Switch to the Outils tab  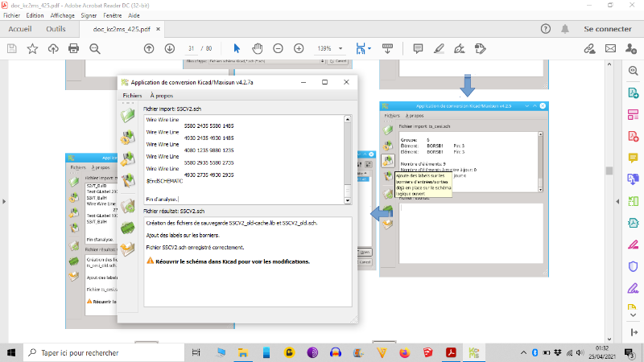coord(56,29)
